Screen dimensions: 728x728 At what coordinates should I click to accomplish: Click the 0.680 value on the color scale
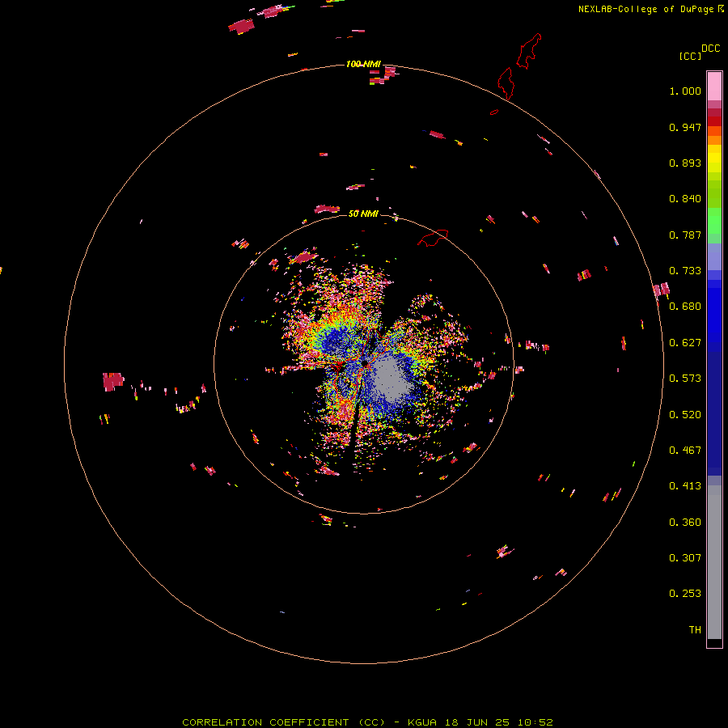(685, 307)
